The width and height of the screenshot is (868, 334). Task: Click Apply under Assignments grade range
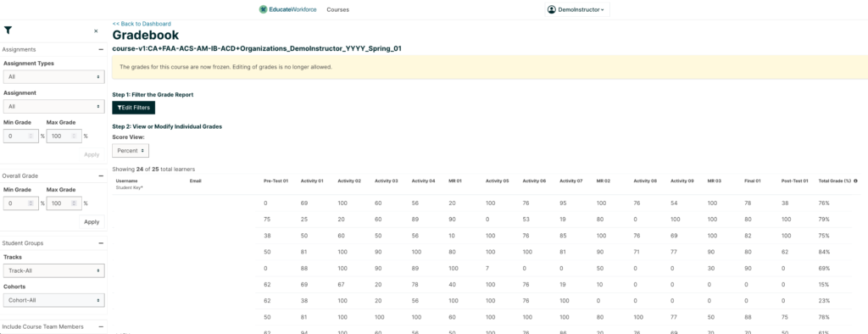[92, 154]
